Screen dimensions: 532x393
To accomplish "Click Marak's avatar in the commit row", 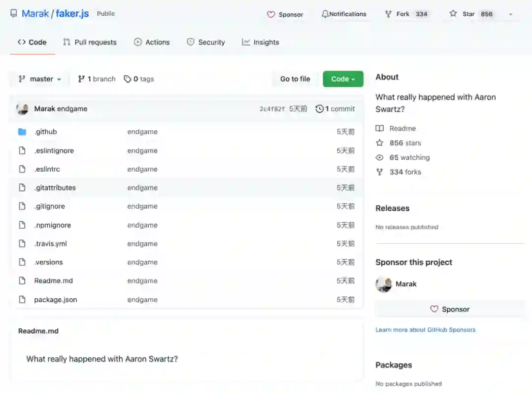I will pos(22,108).
